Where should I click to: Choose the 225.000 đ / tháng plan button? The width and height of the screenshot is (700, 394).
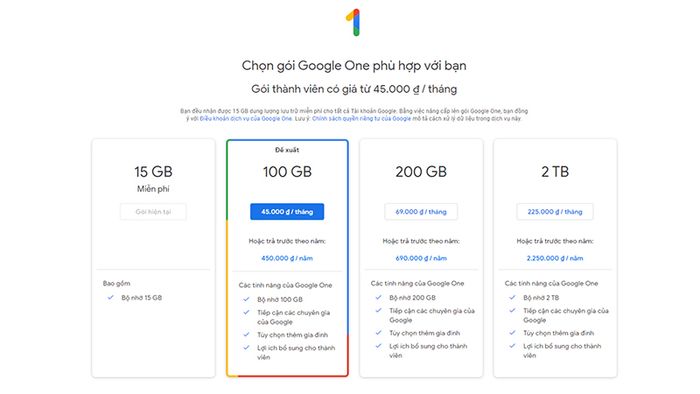[555, 212]
